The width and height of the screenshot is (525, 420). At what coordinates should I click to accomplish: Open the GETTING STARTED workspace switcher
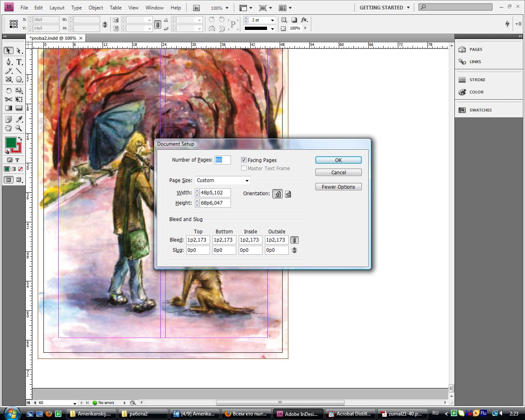384,8
